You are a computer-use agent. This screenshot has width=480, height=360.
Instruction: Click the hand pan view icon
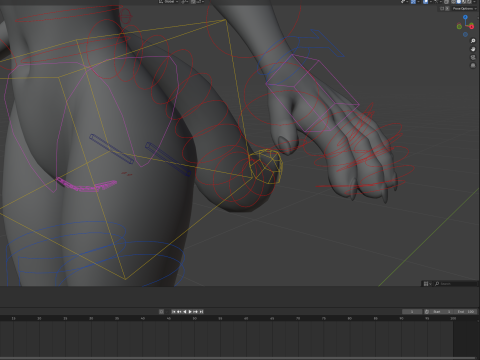(x=473, y=49)
